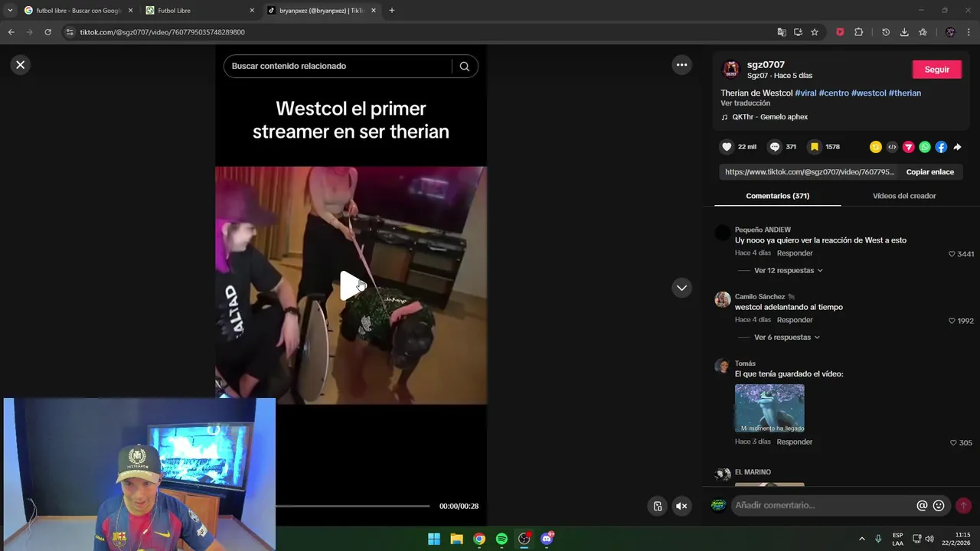Image resolution: width=980 pixels, height=551 pixels.
Task: Open more share options arrow
Action: [x=957, y=147]
